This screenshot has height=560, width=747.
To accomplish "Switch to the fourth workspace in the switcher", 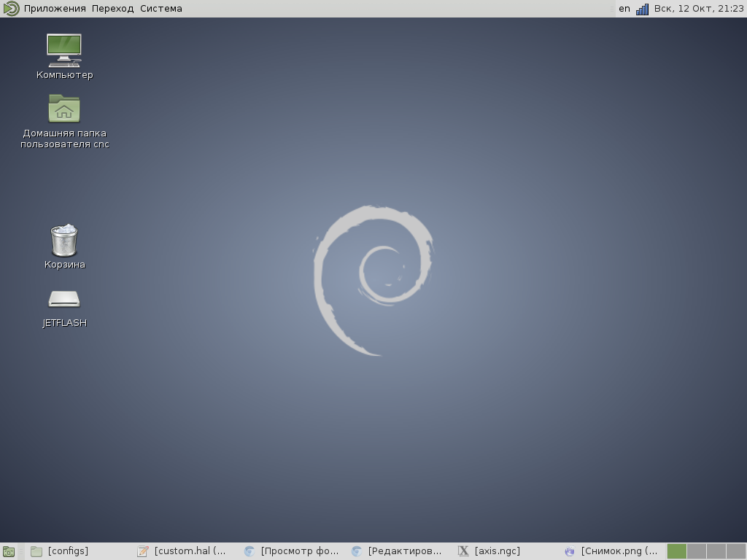I will coord(735,551).
